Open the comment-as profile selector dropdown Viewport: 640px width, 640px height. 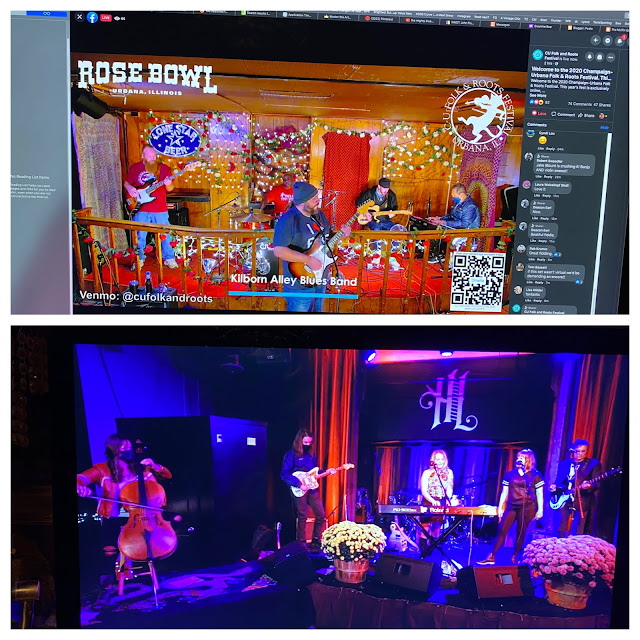(x=602, y=116)
